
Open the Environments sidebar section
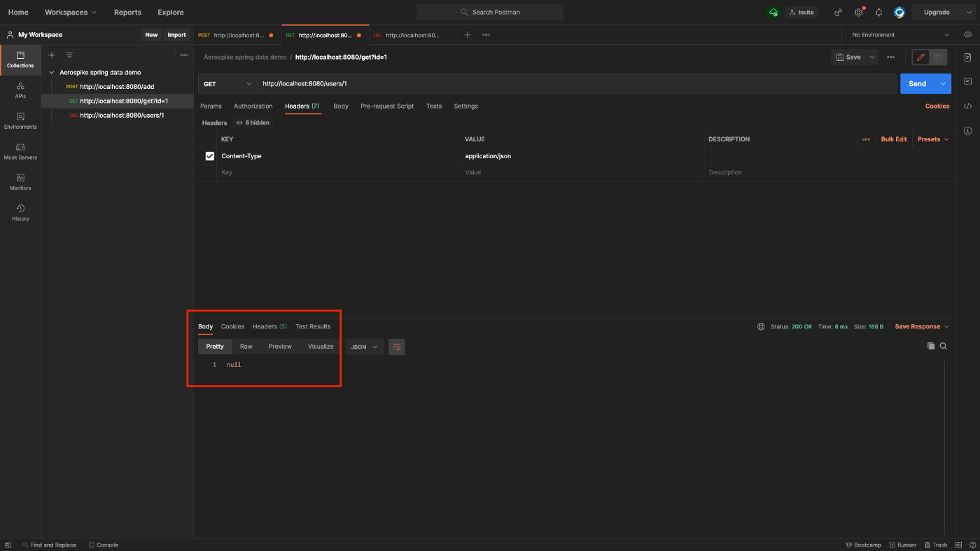click(x=20, y=121)
